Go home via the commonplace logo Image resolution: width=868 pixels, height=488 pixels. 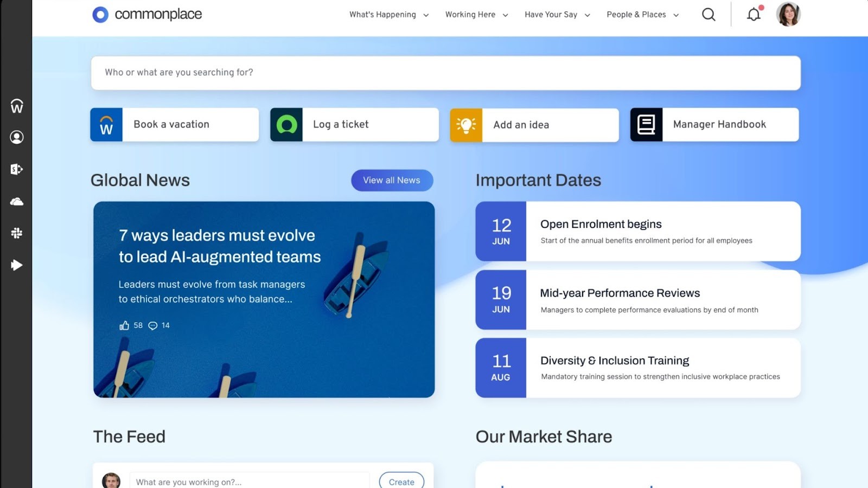point(146,14)
